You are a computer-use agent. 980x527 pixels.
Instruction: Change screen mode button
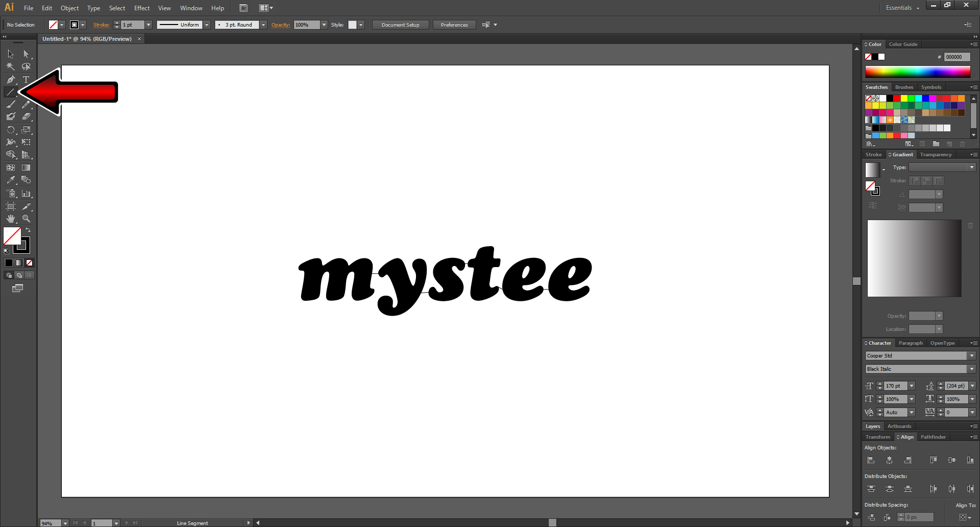pyautogui.click(x=17, y=289)
